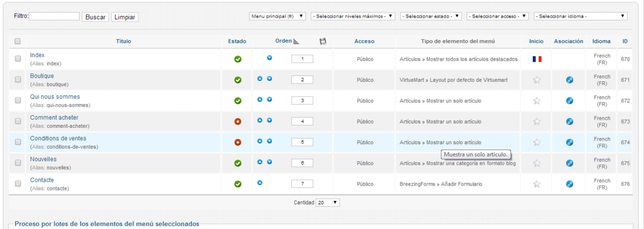The image size is (644, 229).
Task: Open the Conditions de ventes link
Action: [59, 138]
